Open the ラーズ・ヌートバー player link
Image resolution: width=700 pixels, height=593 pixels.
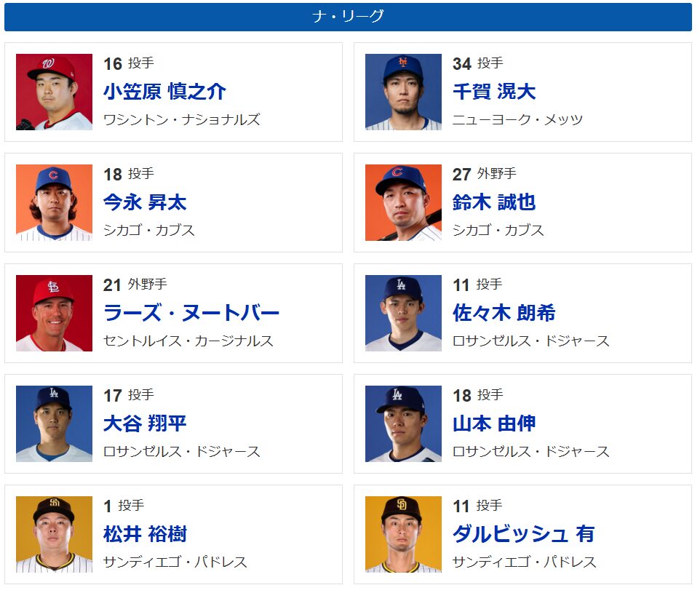(191, 313)
